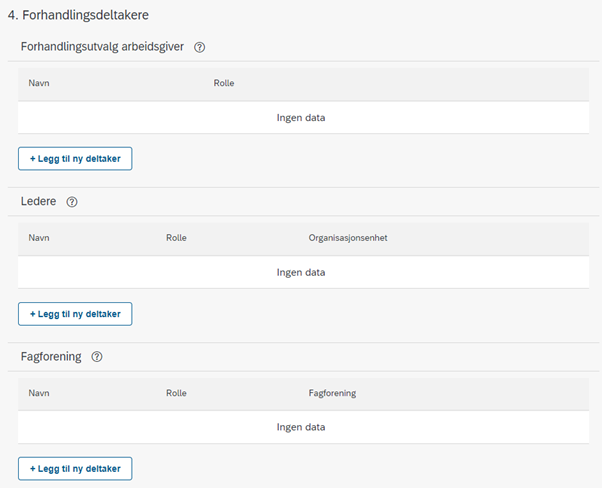
Task: Add new participant under Ledere section
Action: pyautogui.click(x=75, y=314)
